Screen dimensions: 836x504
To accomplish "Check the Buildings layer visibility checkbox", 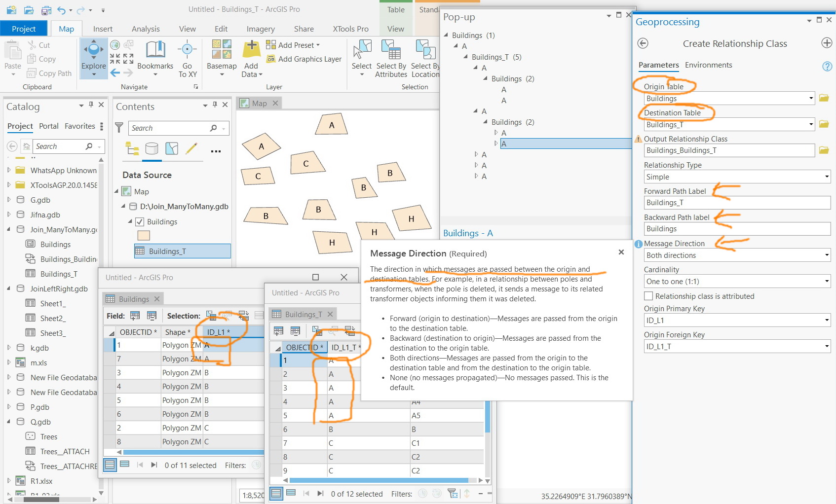I will 139,221.
